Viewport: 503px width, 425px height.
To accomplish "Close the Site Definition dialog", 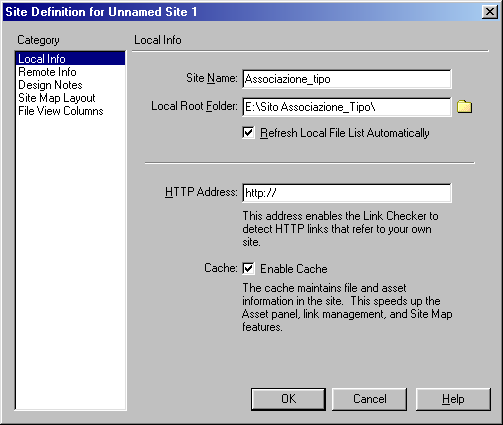I will 490,12.
